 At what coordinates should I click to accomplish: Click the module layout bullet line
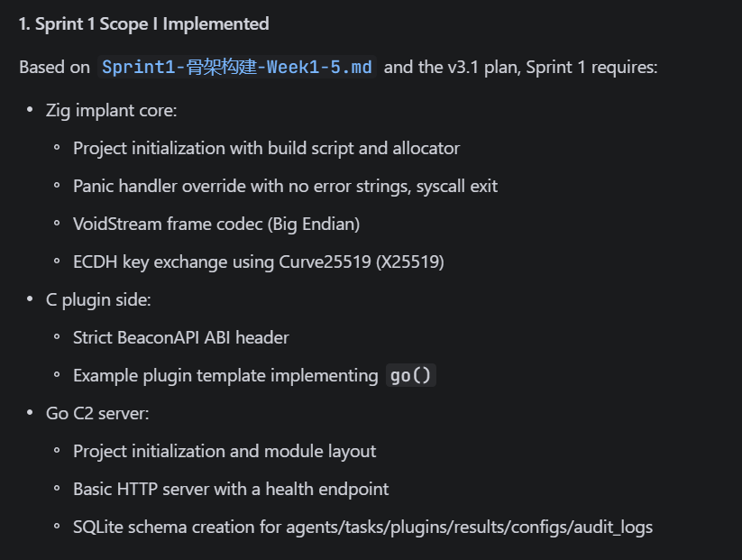224,451
